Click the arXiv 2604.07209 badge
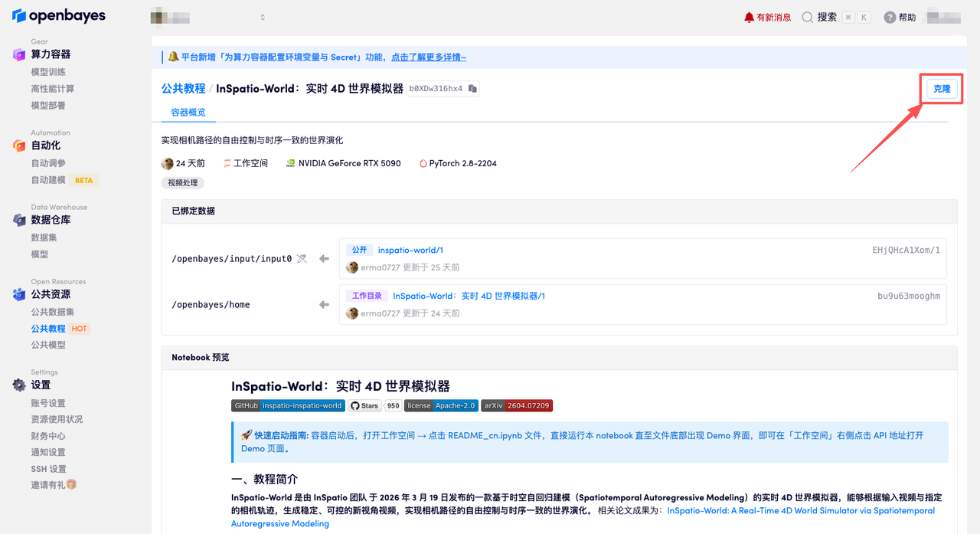 coord(517,406)
